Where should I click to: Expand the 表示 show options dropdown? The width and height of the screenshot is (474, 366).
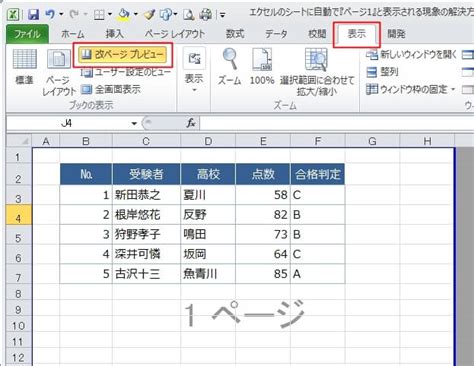point(194,71)
